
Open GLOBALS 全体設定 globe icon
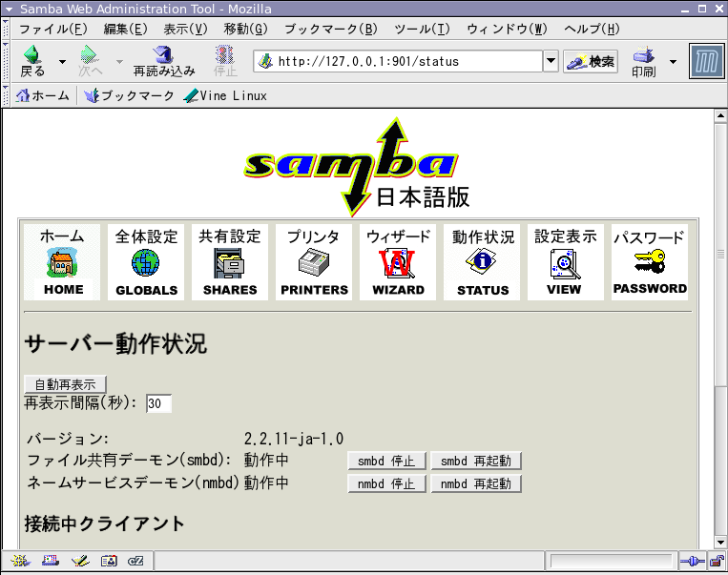[146, 262]
